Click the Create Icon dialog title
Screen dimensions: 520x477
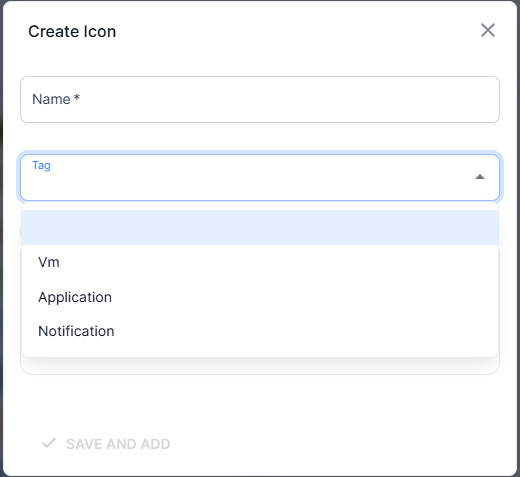[72, 32]
